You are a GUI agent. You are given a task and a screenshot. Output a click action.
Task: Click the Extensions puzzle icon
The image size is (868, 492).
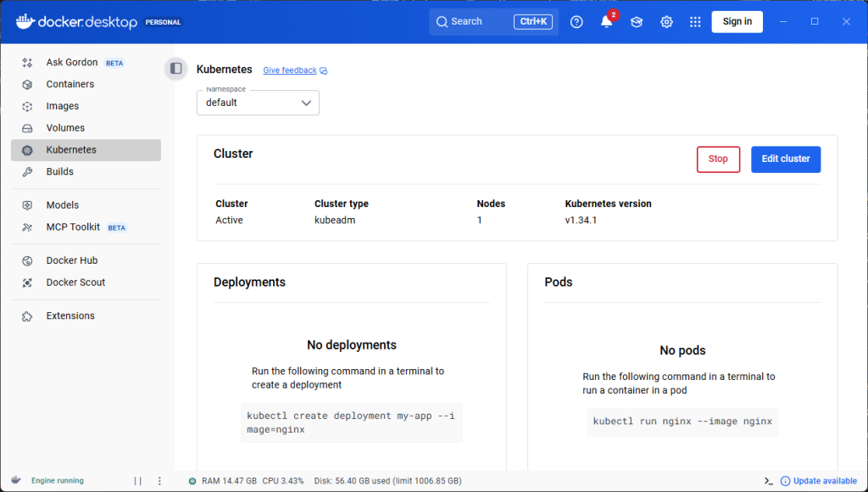(27, 316)
